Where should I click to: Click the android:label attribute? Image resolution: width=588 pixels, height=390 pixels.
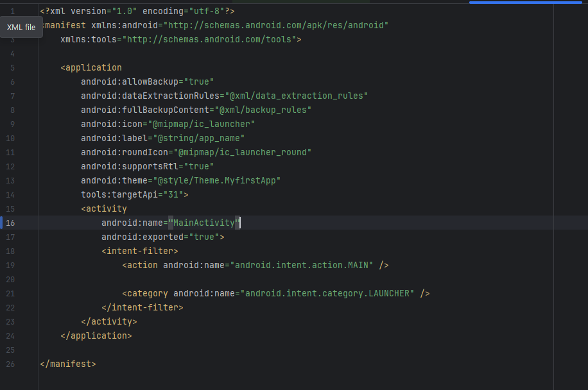pos(114,139)
